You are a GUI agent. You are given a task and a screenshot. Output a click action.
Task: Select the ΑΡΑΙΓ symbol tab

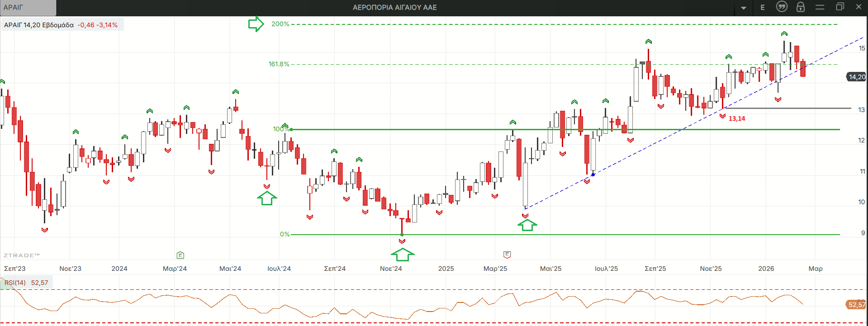(x=28, y=8)
